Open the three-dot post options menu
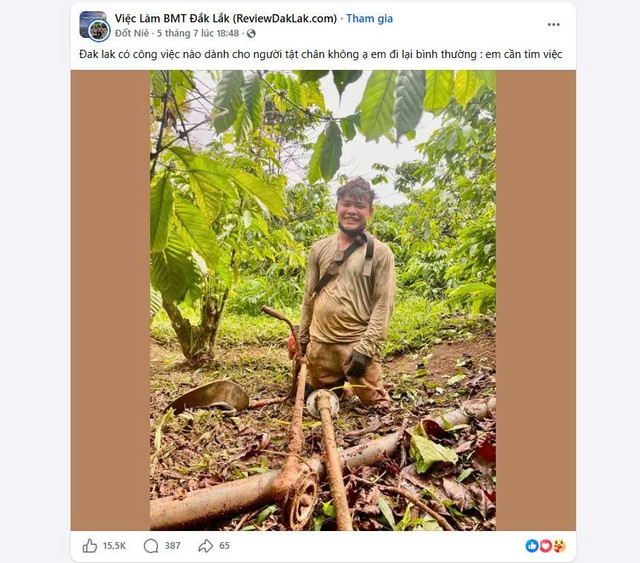 tap(553, 24)
